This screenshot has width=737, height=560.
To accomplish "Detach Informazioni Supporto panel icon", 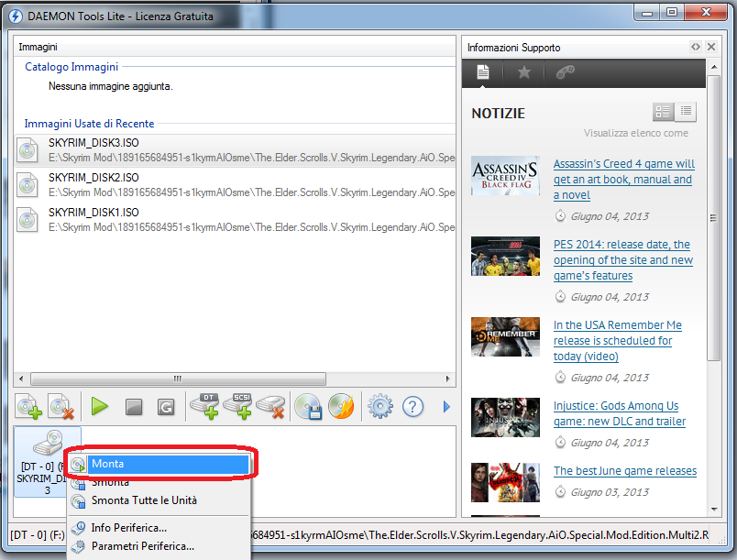I will (696, 47).
